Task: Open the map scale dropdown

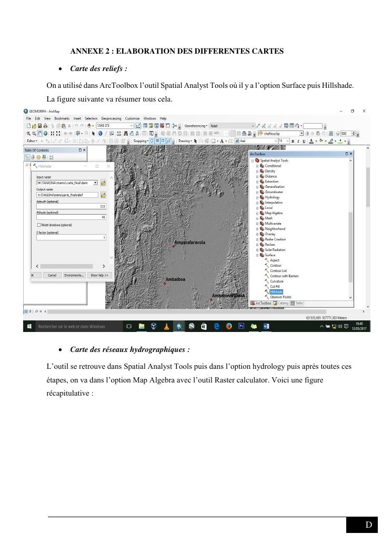Action: [x=132, y=126]
